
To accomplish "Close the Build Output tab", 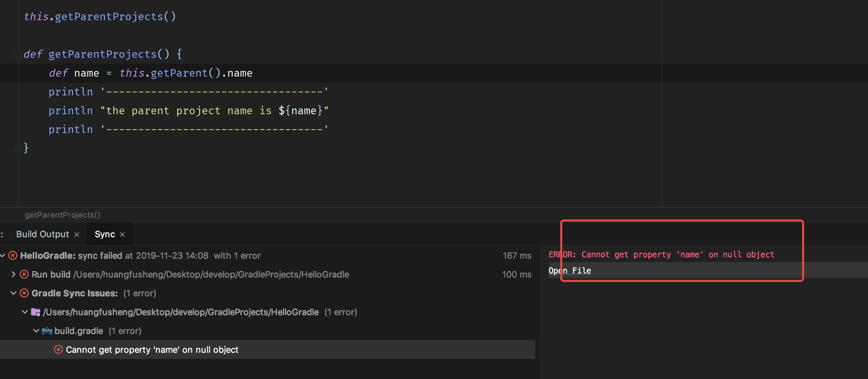I will (x=77, y=235).
